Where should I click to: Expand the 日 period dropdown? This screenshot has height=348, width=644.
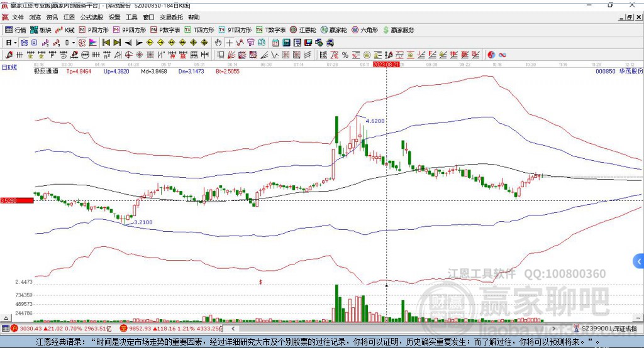pyautogui.click(x=15, y=43)
